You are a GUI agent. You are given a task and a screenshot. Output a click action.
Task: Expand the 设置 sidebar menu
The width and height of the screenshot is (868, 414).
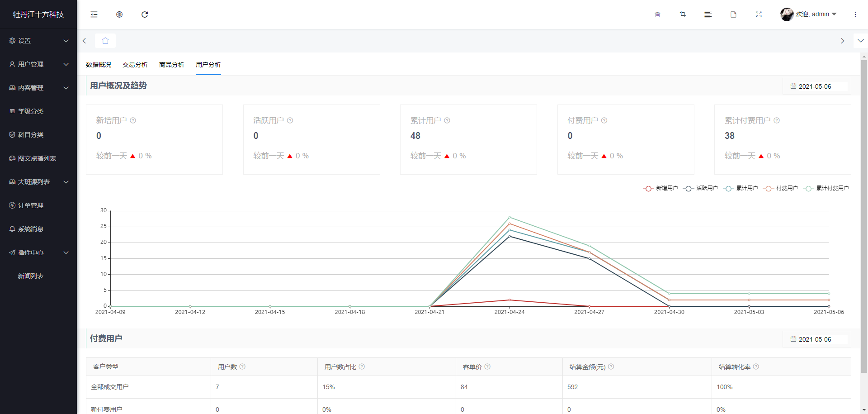38,41
